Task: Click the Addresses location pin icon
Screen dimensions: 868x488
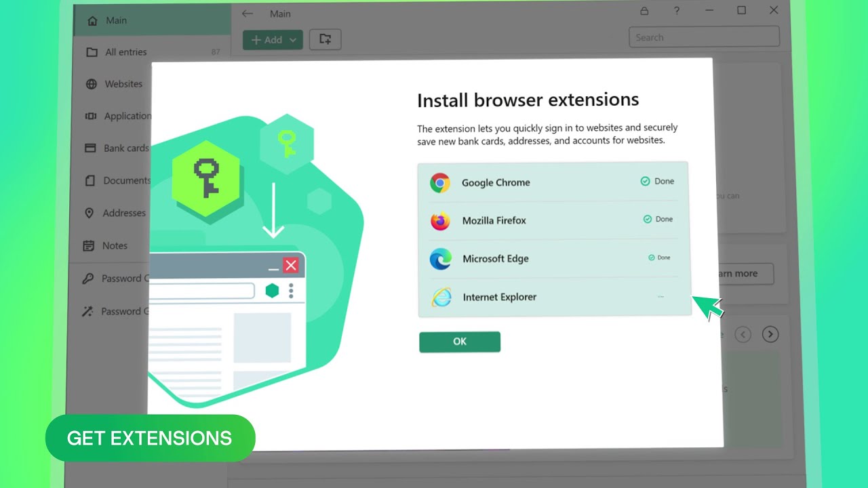Action: [x=89, y=213]
